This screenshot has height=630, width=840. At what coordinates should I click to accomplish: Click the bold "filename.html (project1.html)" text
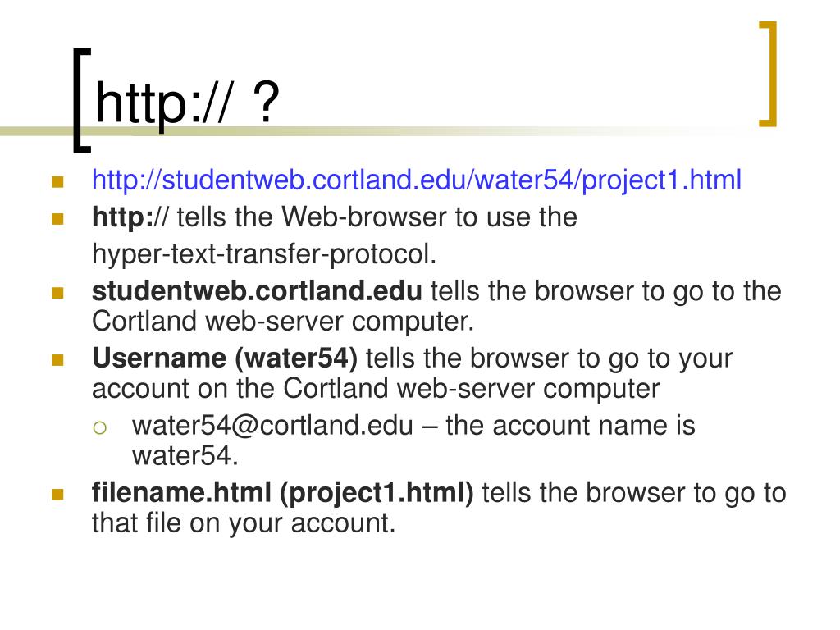[x=283, y=493]
